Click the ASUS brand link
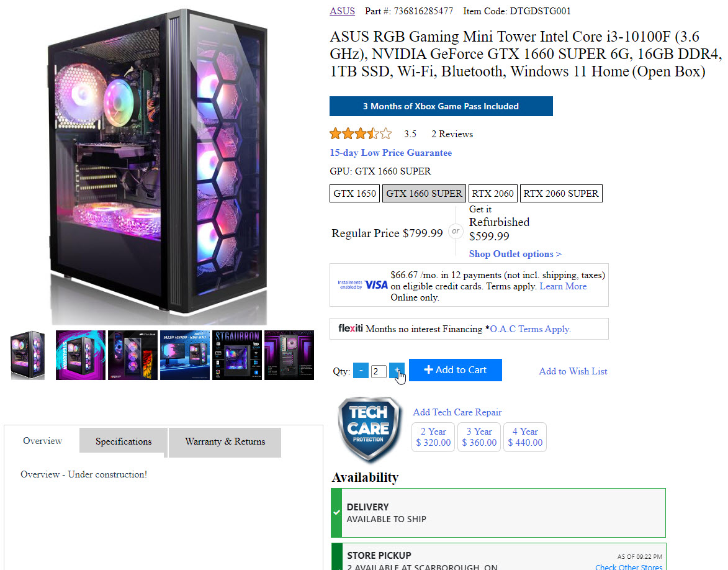728x570 pixels. pyautogui.click(x=342, y=11)
